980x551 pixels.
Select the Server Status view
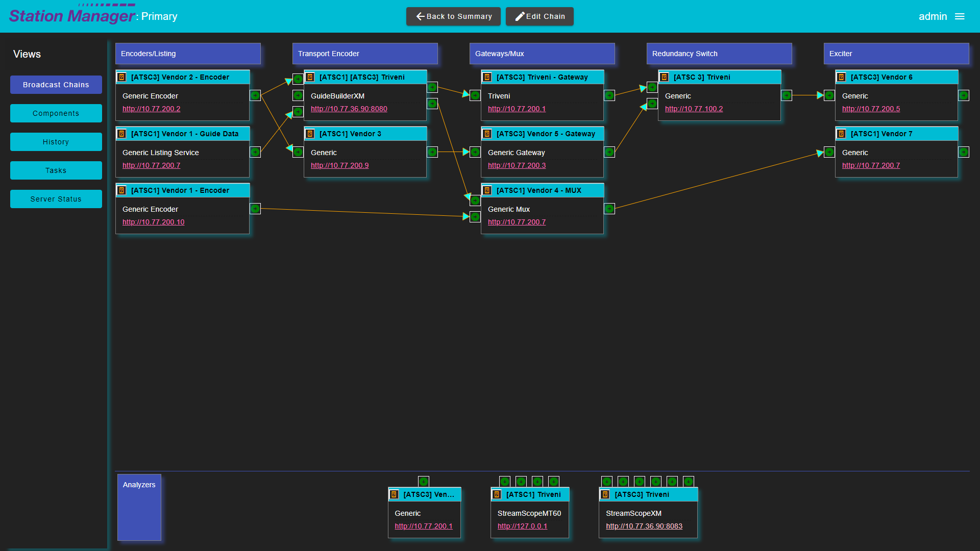56,199
